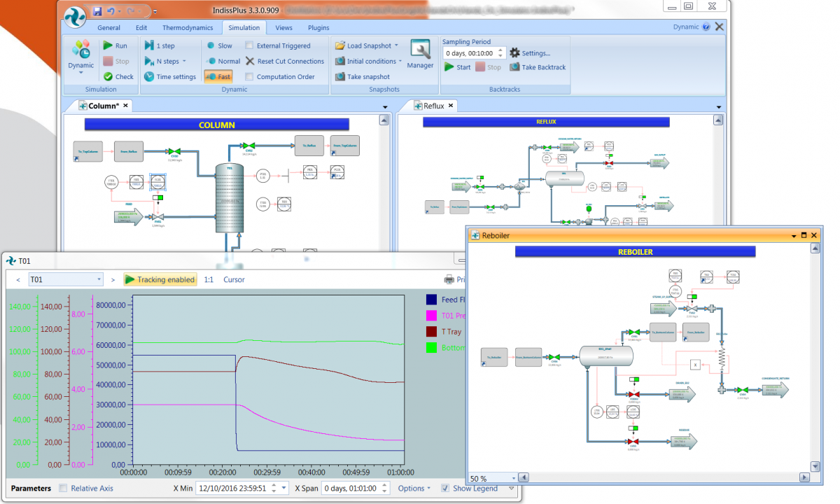This screenshot has width=840, height=504.
Task: Open the Initial conditions dropdown
Action: [400, 62]
